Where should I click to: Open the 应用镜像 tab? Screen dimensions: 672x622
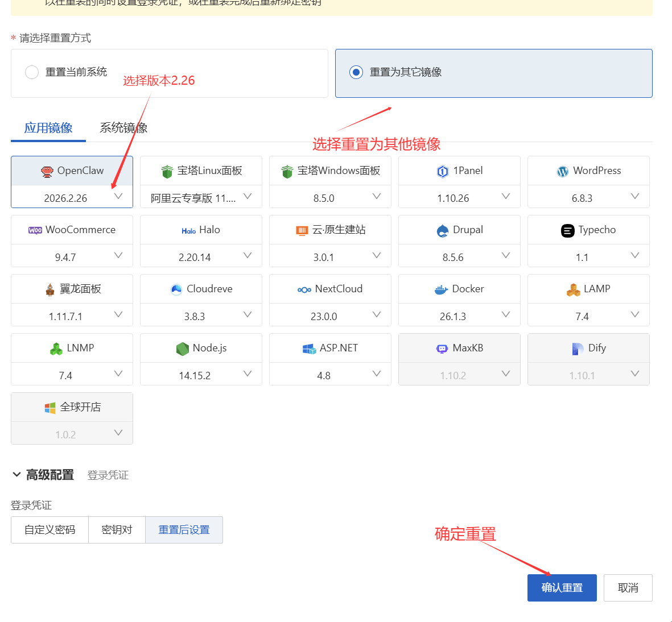coord(48,127)
